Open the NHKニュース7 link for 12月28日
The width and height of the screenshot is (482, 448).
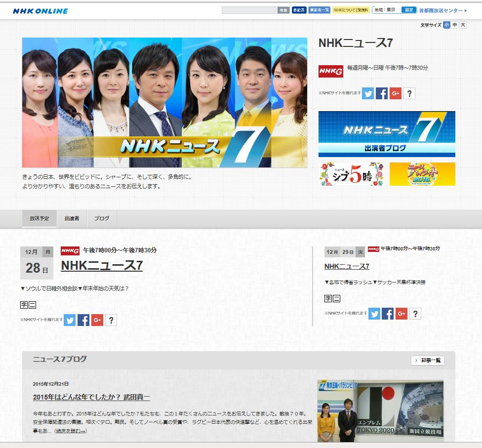(102, 265)
